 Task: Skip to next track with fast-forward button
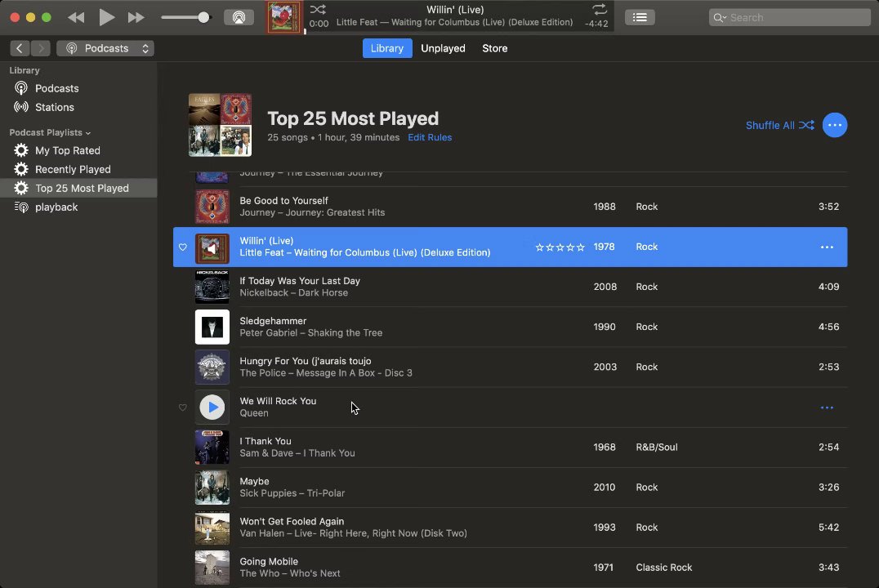pos(136,17)
